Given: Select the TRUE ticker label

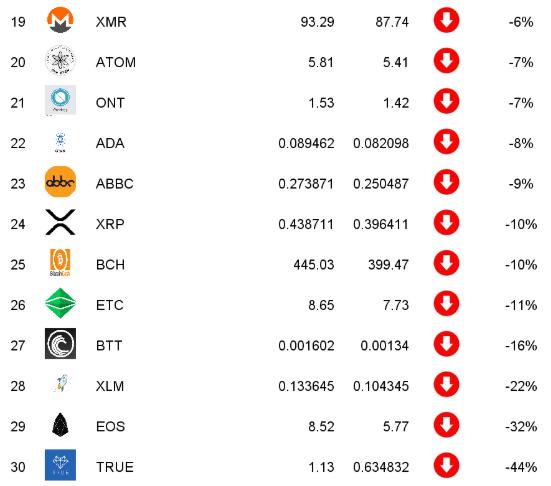Looking at the screenshot, I should tap(115, 467).
